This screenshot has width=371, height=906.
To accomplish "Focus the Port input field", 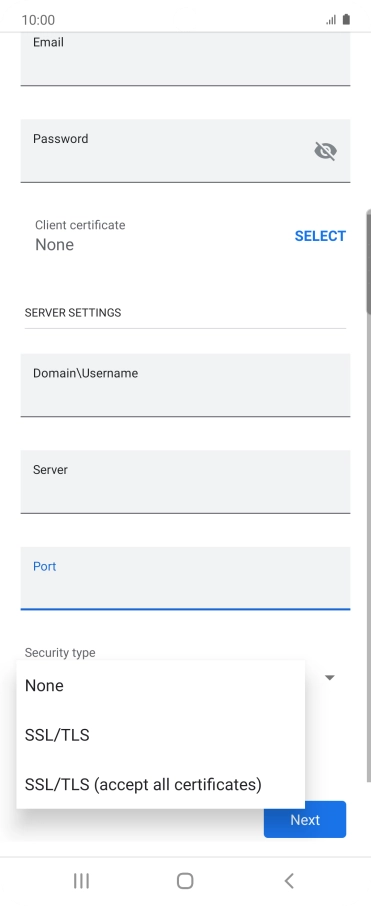I will (186, 578).
